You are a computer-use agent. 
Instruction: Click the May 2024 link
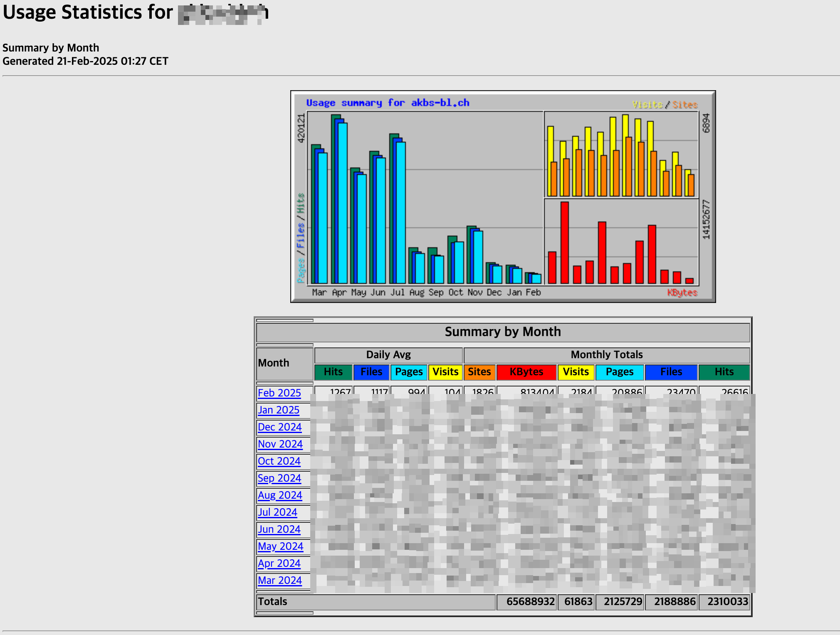click(280, 546)
